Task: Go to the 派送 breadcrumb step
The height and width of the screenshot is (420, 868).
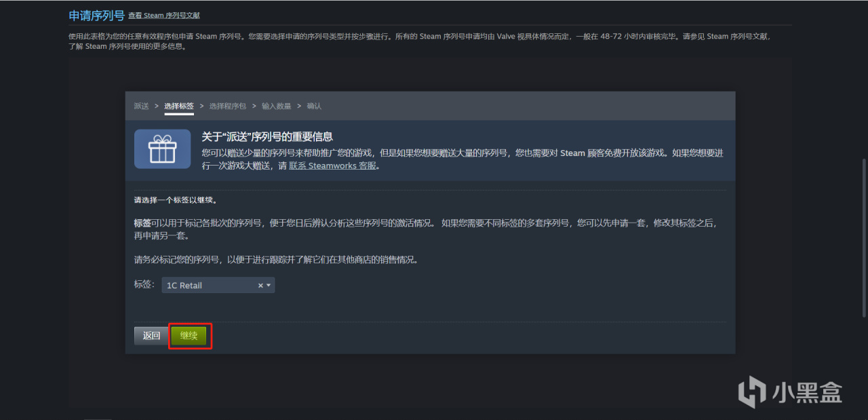Action: 141,106
